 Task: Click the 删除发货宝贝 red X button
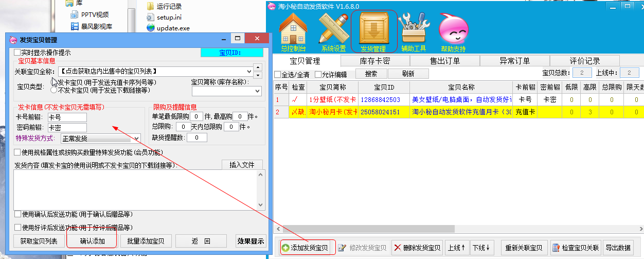pos(417,248)
